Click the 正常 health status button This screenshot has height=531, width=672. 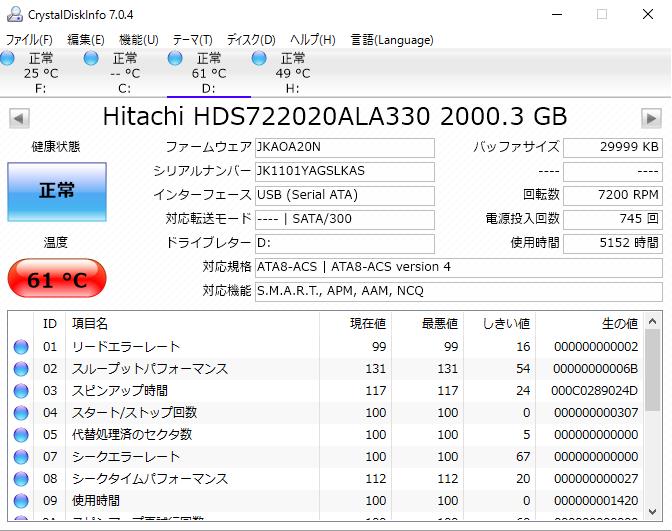pyautogui.click(x=57, y=192)
